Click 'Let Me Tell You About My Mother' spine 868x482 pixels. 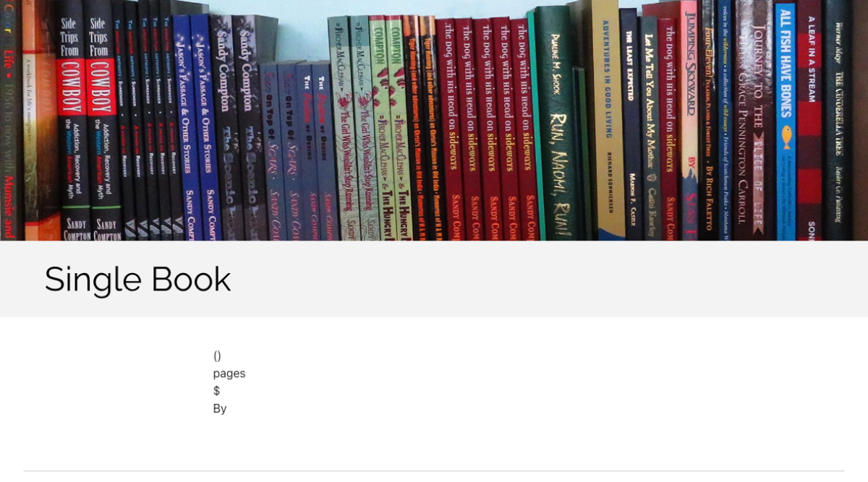point(650,126)
